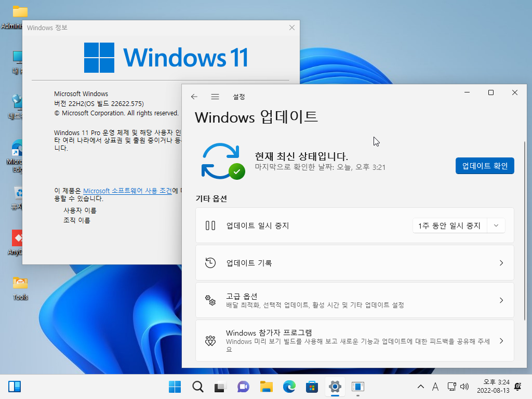Switch to the winver app on the taskbar
The width and height of the screenshot is (532, 399).
357,387
